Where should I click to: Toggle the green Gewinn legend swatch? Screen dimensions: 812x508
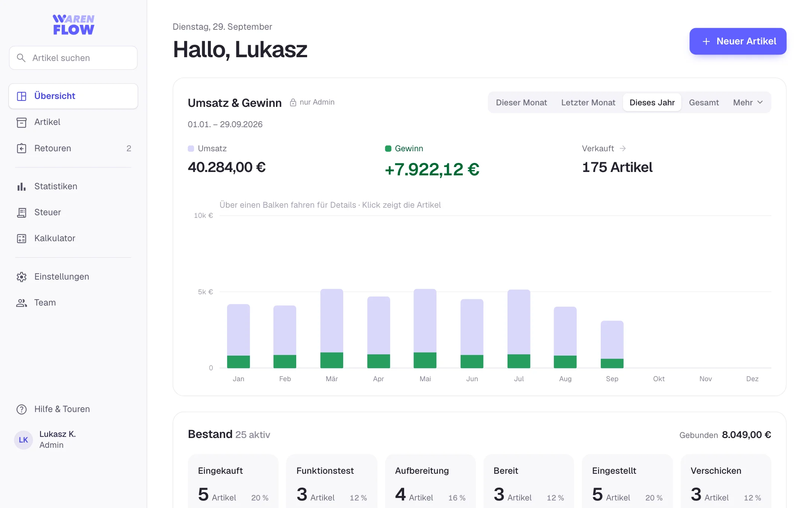pos(388,149)
